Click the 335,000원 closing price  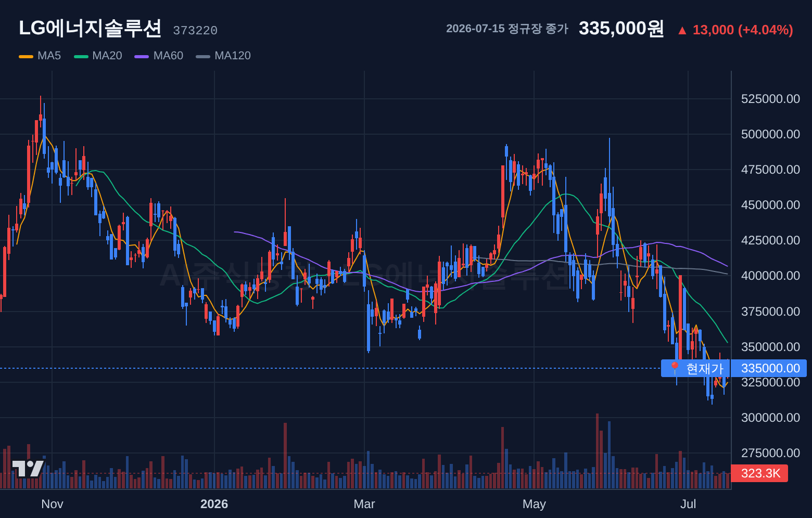[x=621, y=29]
